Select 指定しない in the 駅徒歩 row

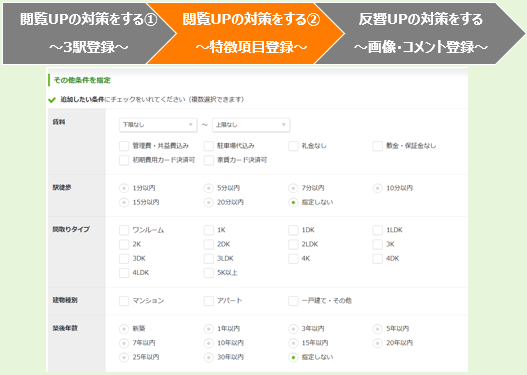(293, 202)
